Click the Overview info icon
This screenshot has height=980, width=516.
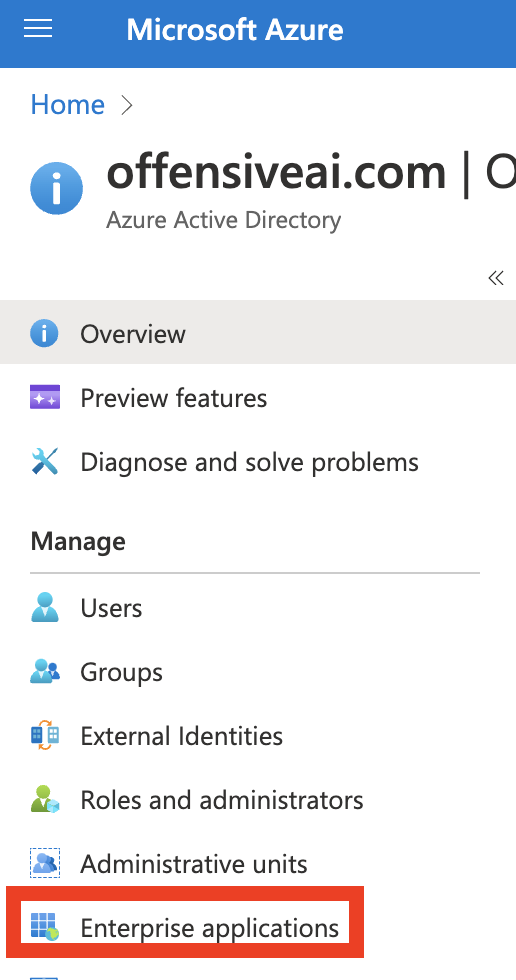tap(44, 333)
